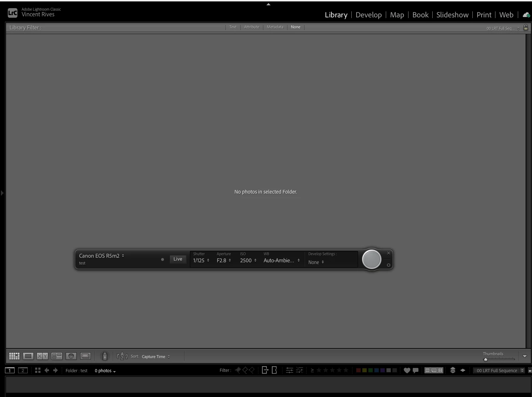Open the Slideshow module
The width and height of the screenshot is (532, 397).
452,15
